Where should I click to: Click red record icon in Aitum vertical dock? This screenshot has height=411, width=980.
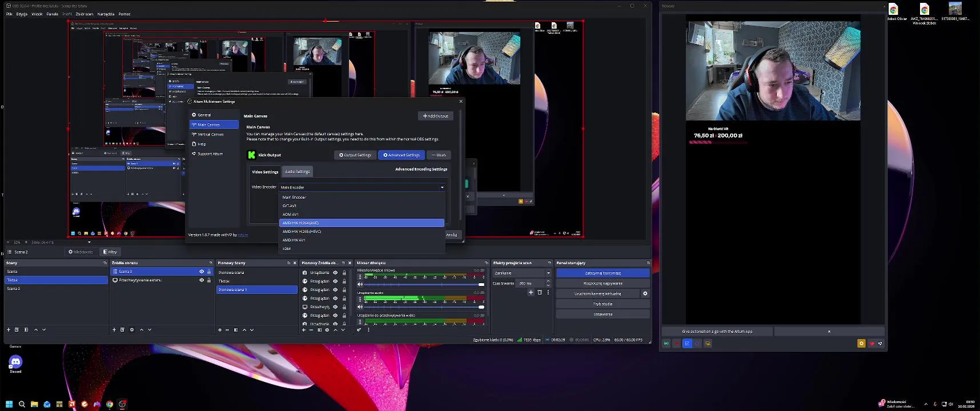point(677,343)
